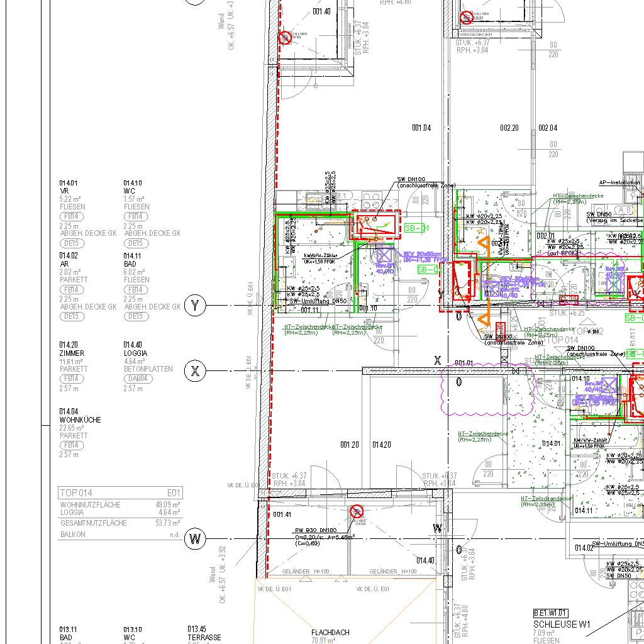This screenshot has width=644, height=644.
Task: Click the DE15 tag under 014.01 VR
Action: (71, 243)
